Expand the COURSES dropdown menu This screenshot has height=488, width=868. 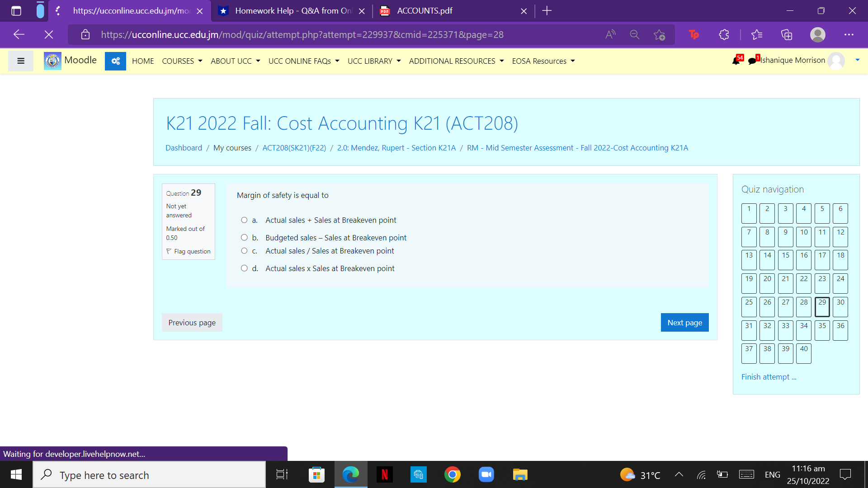click(182, 61)
